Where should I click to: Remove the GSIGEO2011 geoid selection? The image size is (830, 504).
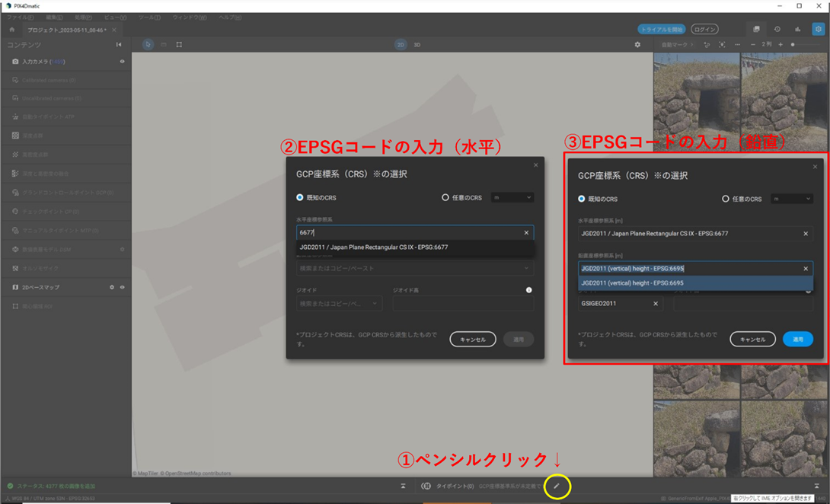656,303
